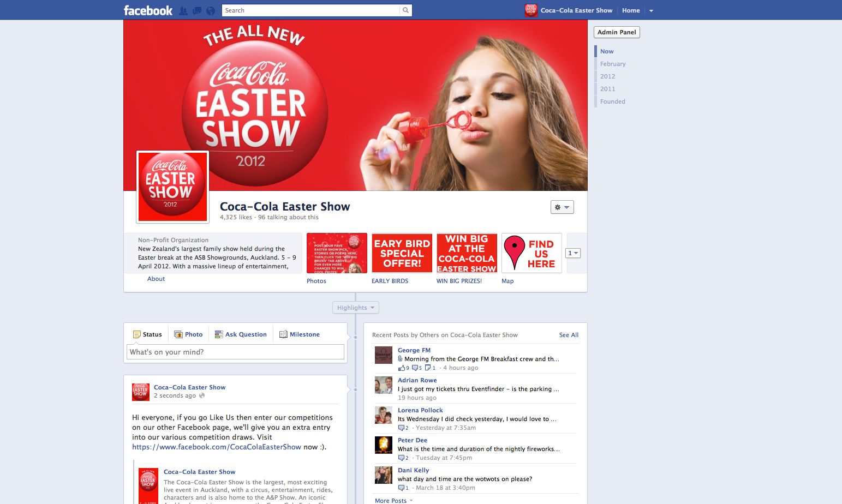Click post author Coca-Cola Easter Show link
This screenshot has width=842, height=504.
coord(189,387)
